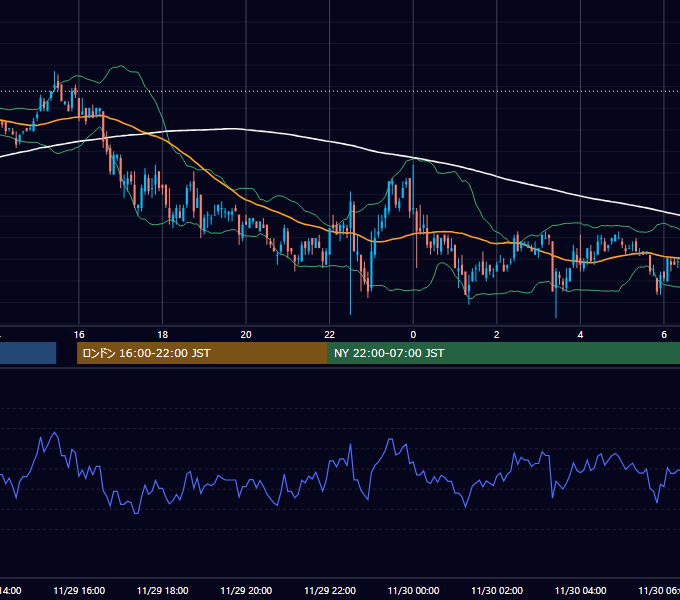Click the 11/29 20:00 date label
Viewport: 680px width, 600px height.
pyautogui.click(x=246, y=590)
